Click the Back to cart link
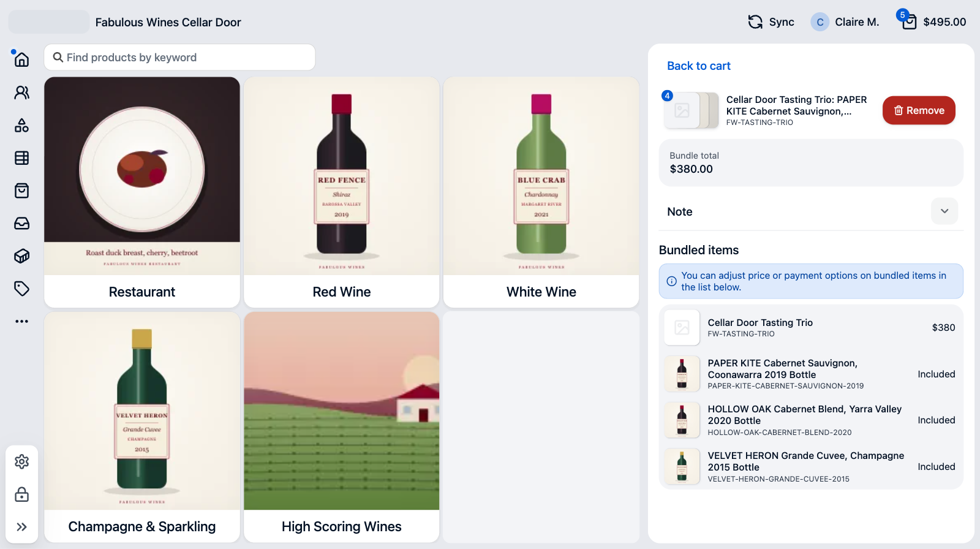The width and height of the screenshot is (980, 549). (x=698, y=66)
